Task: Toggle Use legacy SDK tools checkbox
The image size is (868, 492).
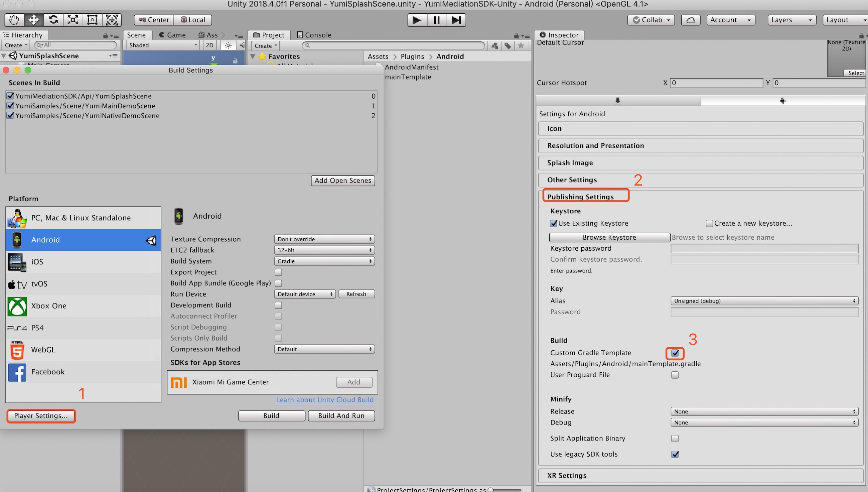Action: pos(675,455)
